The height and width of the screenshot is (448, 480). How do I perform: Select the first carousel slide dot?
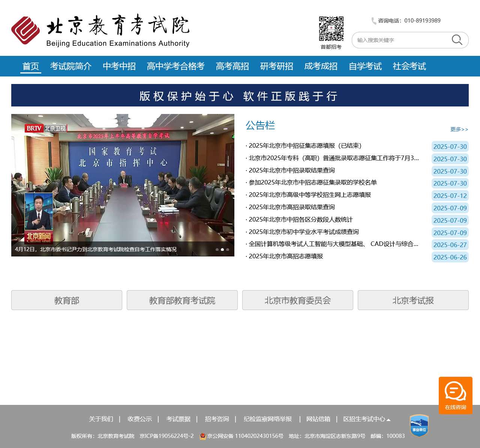pos(217,250)
